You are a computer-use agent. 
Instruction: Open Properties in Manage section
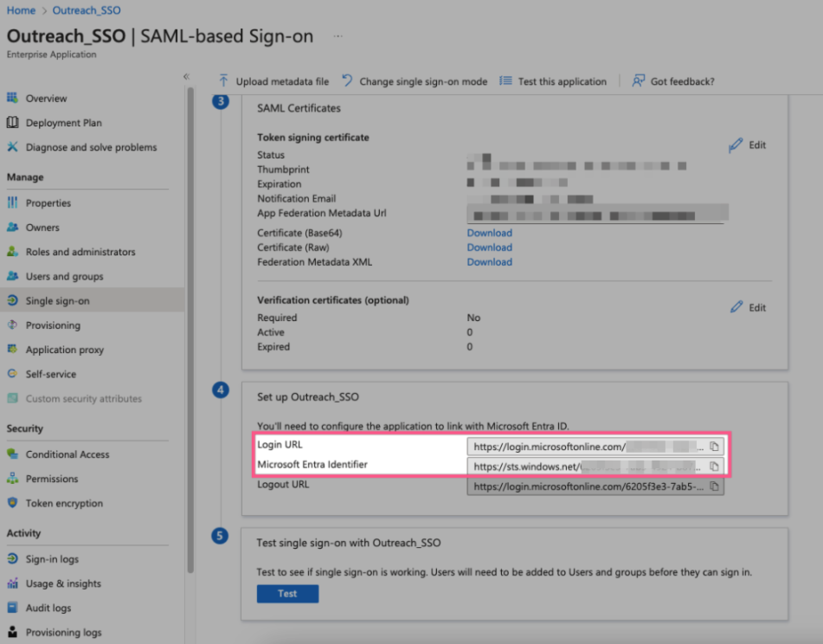point(48,203)
